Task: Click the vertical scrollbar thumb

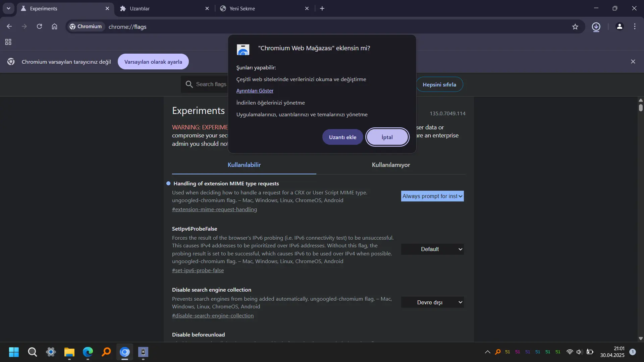Action: [641, 108]
